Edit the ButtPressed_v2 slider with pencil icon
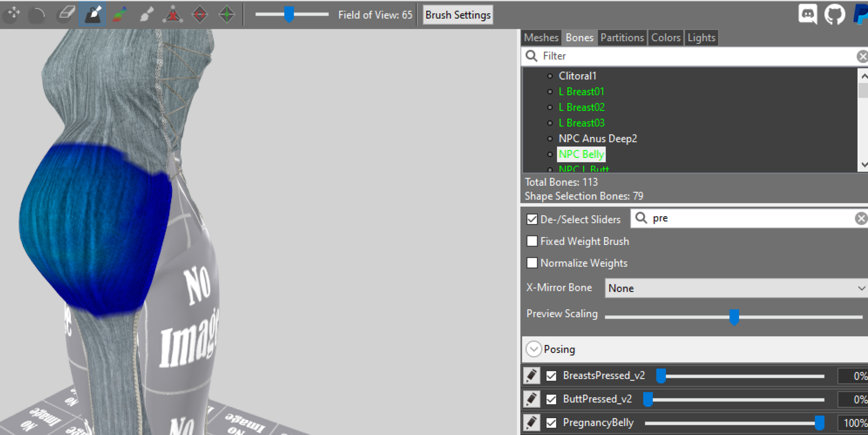The width and height of the screenshot is (868, 435). [x=532, y=399]
